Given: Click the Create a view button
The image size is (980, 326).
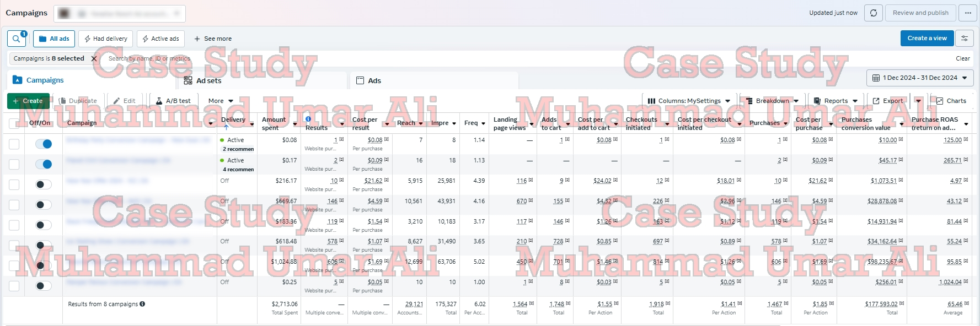Looking at the screenshot, I should coord(927,38).
